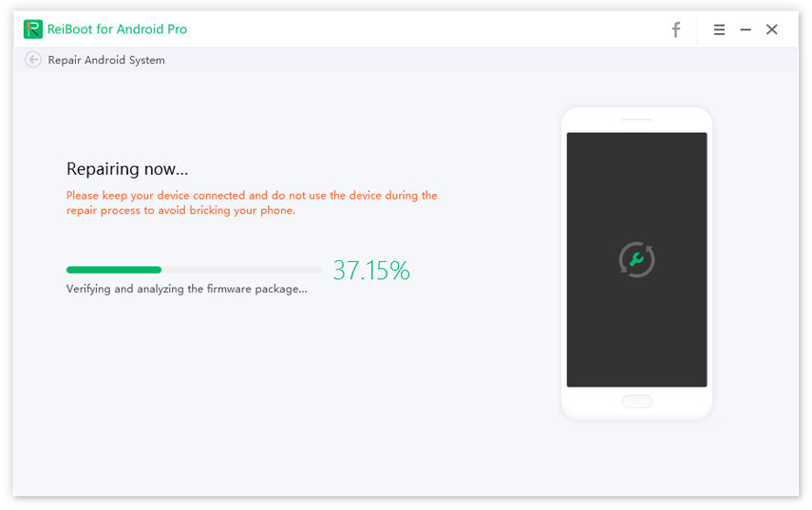The height and width of the screenshot is (510, 812).
Task: Click the Repair Android System breadcrumb label
Action: (x=106, y=60)
